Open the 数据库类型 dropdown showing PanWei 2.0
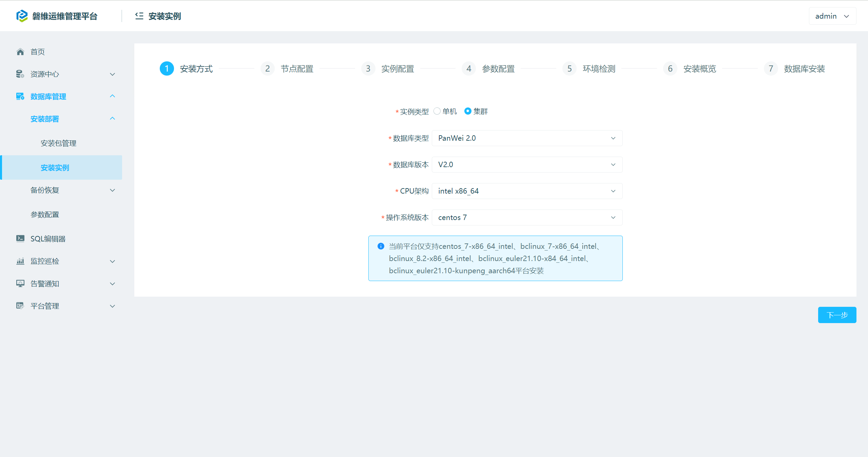Image resolution: width=868 pixels, height=457 pixels. [527, 138]
